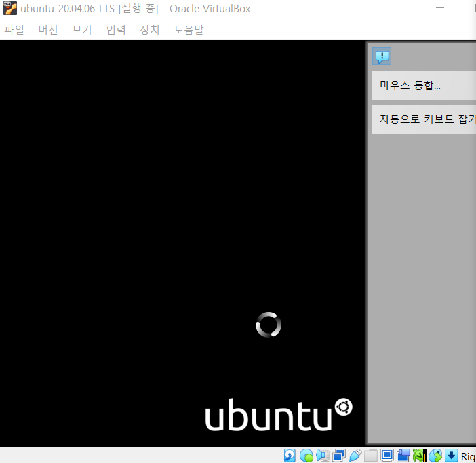Click the display status icon
The width and height of the screenshot is (476, 463).
coord(387,456)
